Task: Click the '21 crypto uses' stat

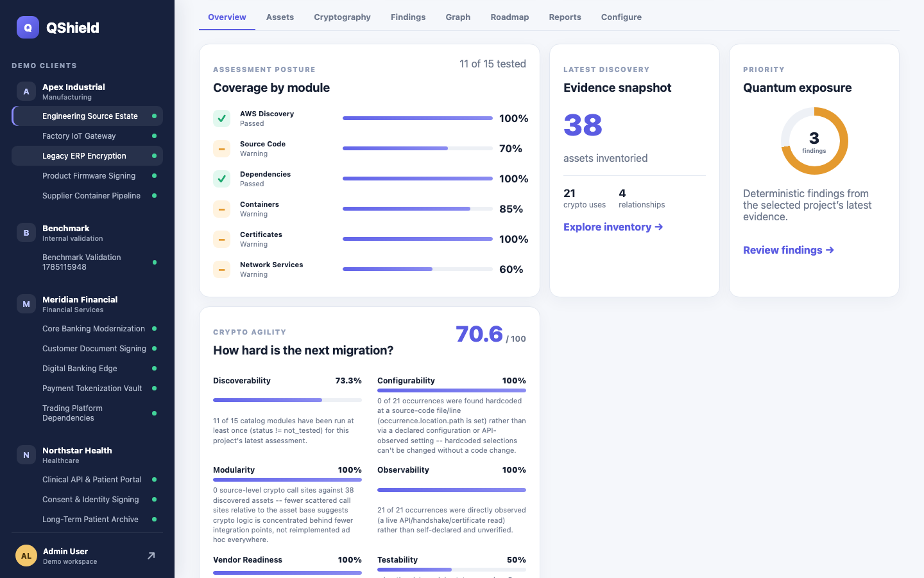Action: pyautogui.click(x=585, y=198)
